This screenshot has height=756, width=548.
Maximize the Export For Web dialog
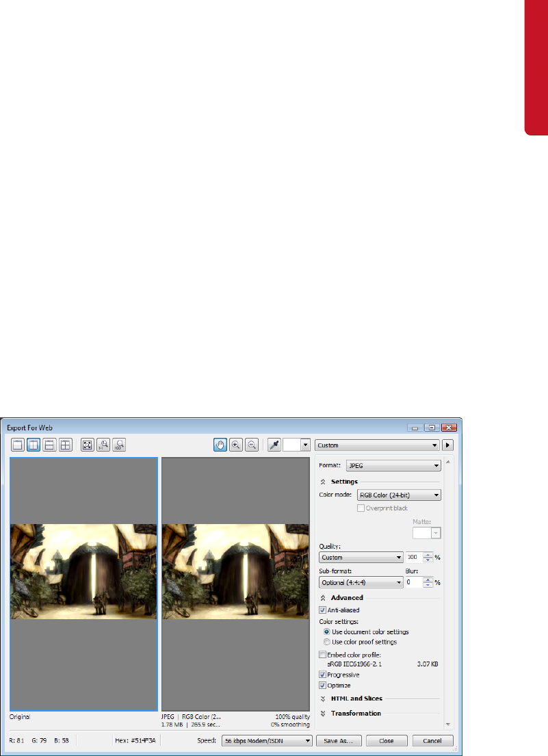click(x=432, y=427)
